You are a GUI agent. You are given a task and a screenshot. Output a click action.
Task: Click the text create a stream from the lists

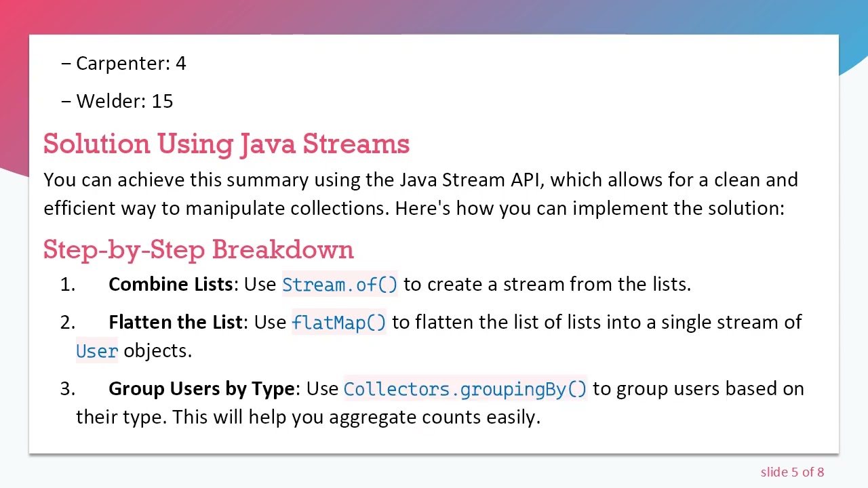pyautogui.click(x=558, y=285)
